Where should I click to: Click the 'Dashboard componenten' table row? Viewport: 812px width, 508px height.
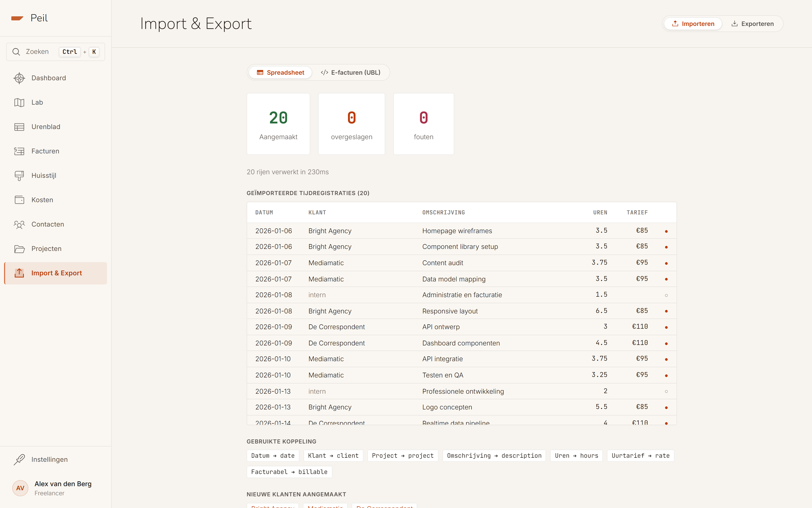(462, 343)
